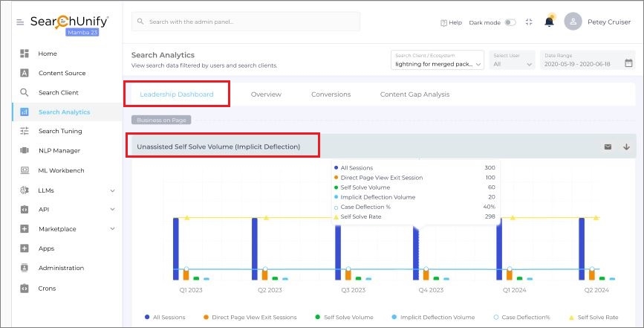The width and height of the screenshot is (644, 328).
Task: Click the Petey Cruiser avatar icon
Action: click(573, 22)
